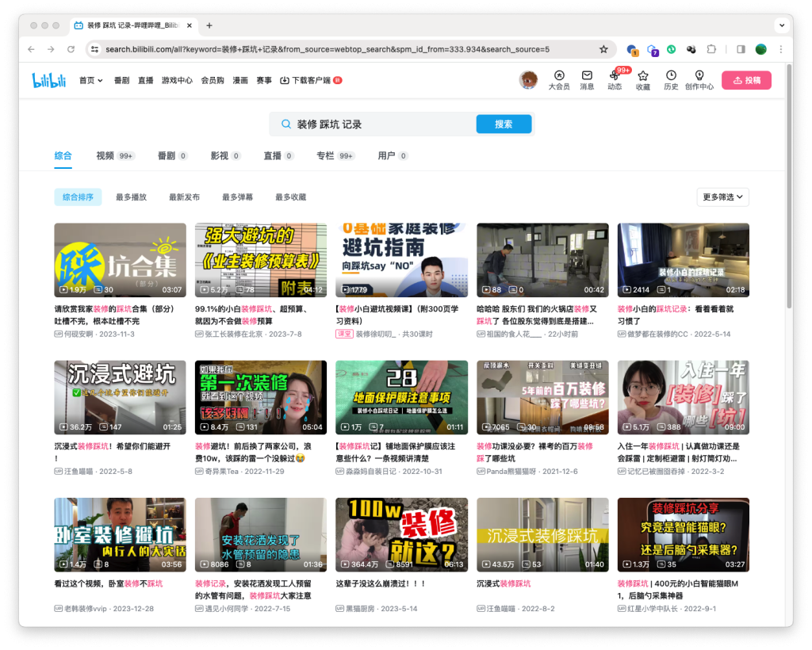Viewport: 812px width, 650px height.
Task: Select 最多播放 sort option
Action: click(131, 197)
